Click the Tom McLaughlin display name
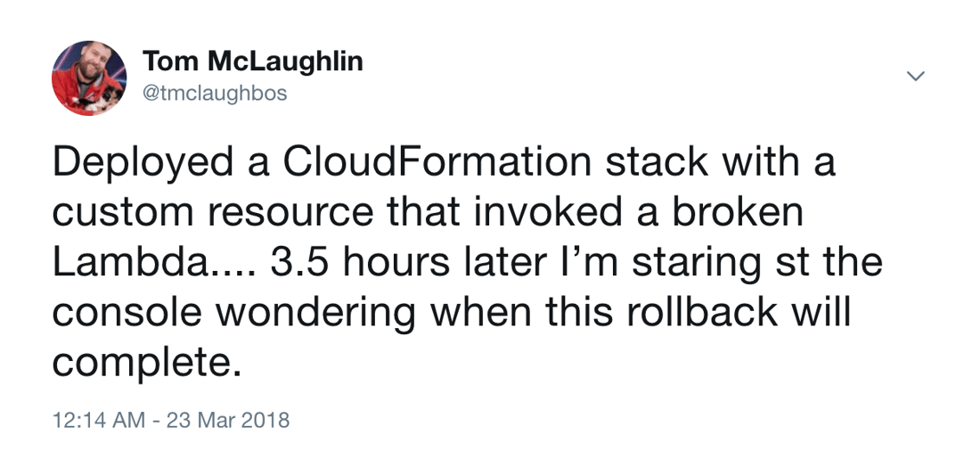980x451 pixels. (x=253, y=61)
